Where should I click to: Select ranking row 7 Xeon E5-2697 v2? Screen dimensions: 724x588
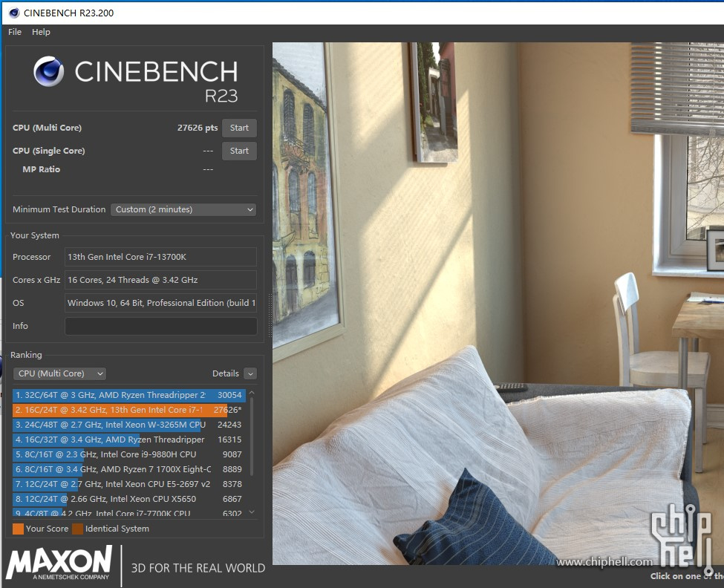point(129,484)
